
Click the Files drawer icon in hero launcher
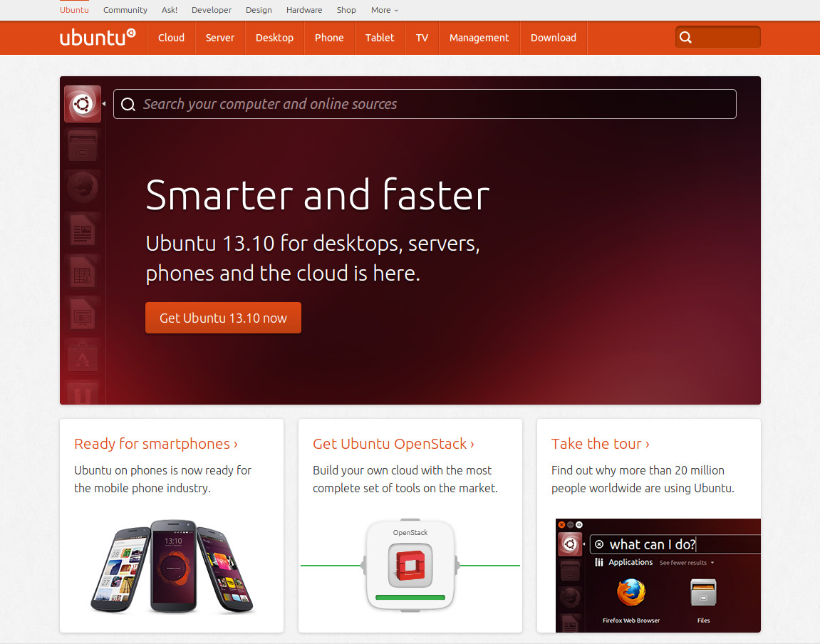click(x=83, y=145)
